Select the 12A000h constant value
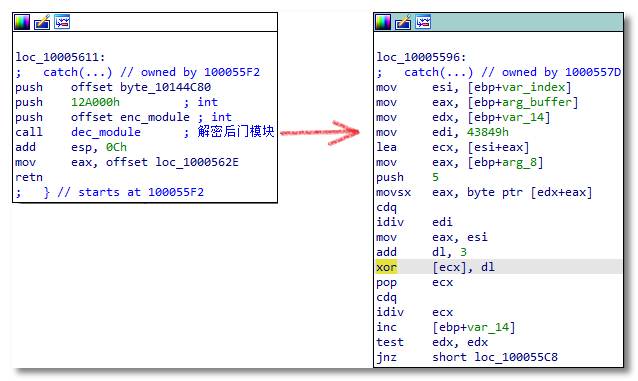 [x=95, y=102]
